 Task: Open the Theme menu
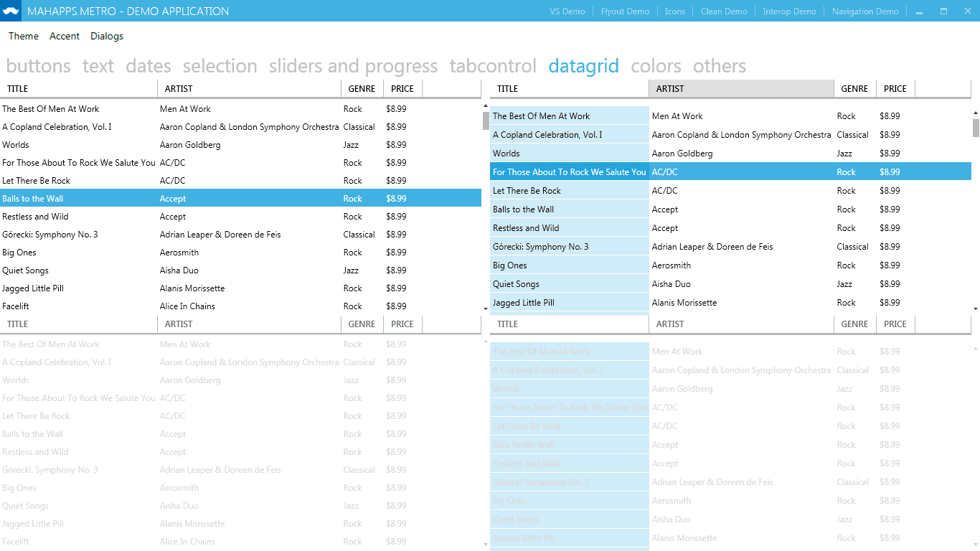pos(23,36)
